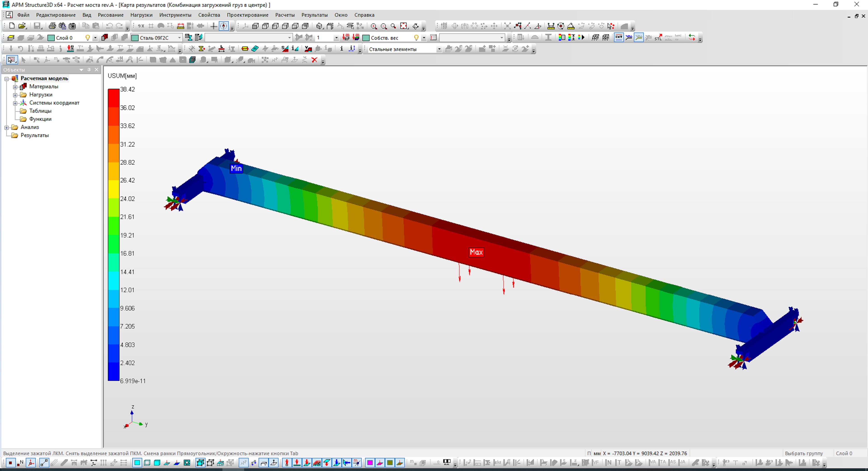Open the Стальные элементы dropdown
The width and height of the screenshot is (868, 471).
[x=439, y=49]
